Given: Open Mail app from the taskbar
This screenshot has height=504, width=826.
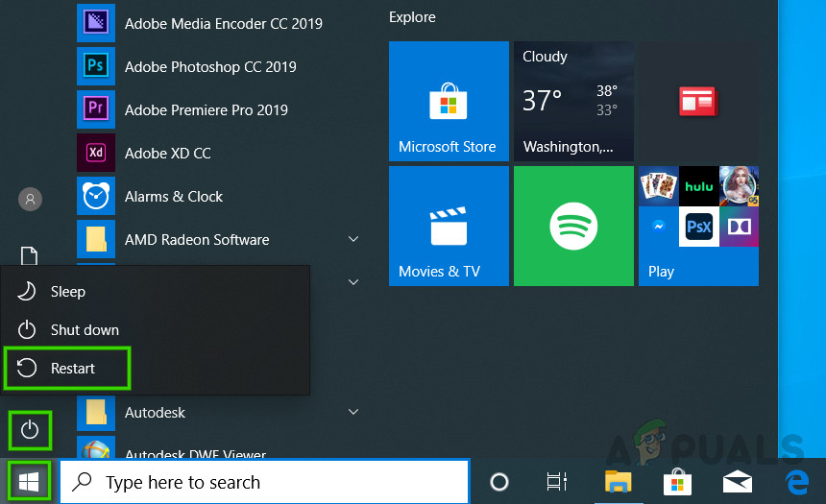Looking at the screenshot, I should 737,481.
